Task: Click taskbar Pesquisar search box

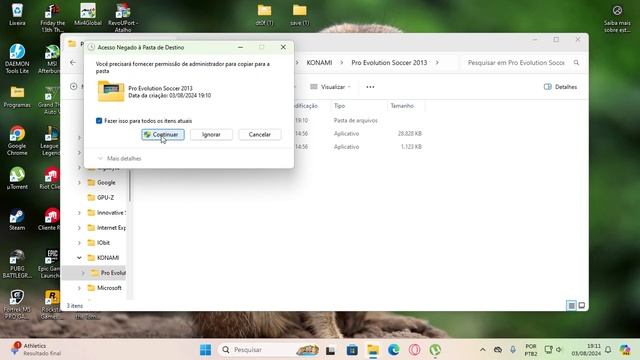Action: [x=269, y=350]
